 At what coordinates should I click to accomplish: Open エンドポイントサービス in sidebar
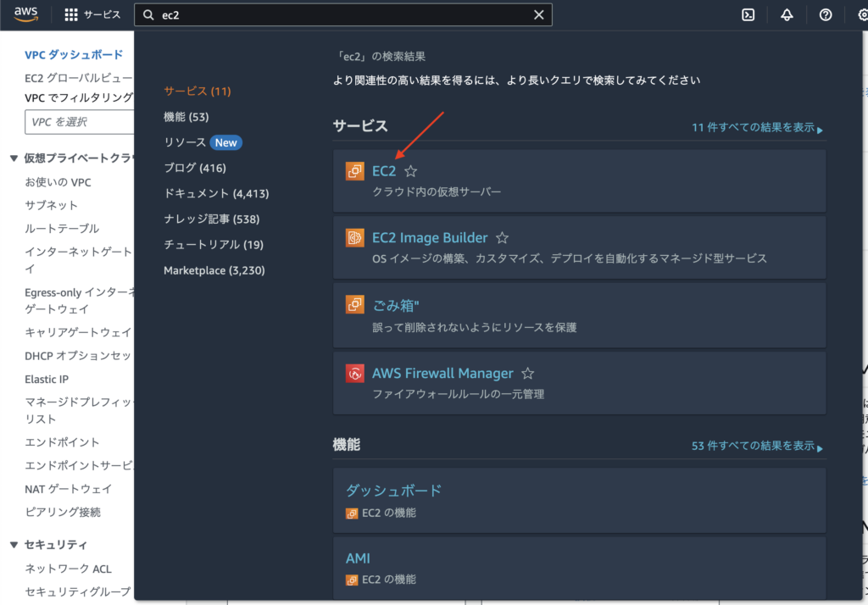pos(79,465)
